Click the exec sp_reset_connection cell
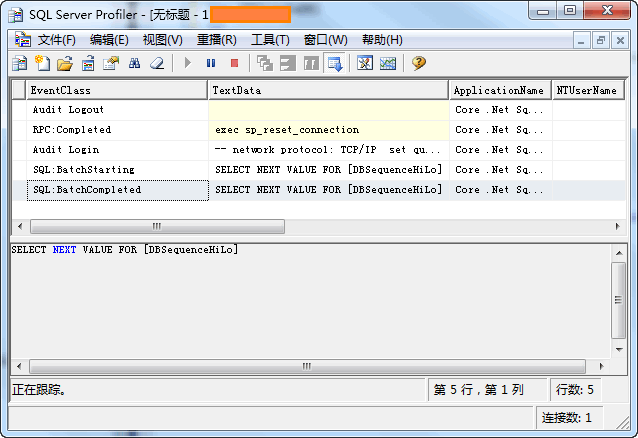Viewport: 638px width, 438px height. 329,130
